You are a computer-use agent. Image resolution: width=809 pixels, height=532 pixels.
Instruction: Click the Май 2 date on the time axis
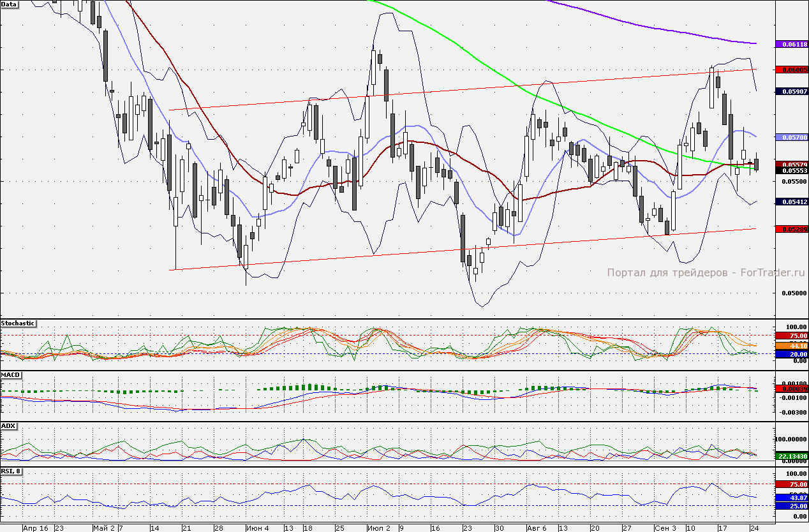pos(103,528)
